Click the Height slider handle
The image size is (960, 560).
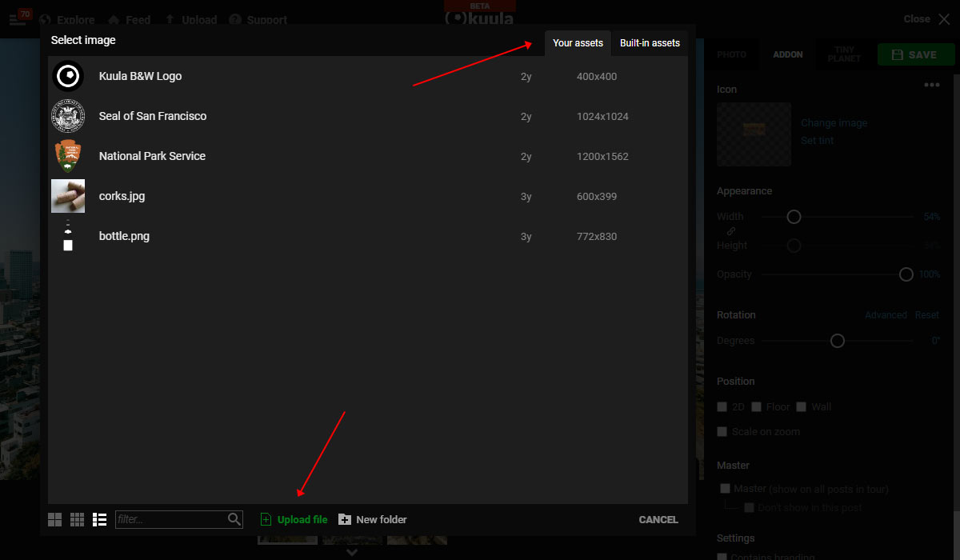coord(794,246)
